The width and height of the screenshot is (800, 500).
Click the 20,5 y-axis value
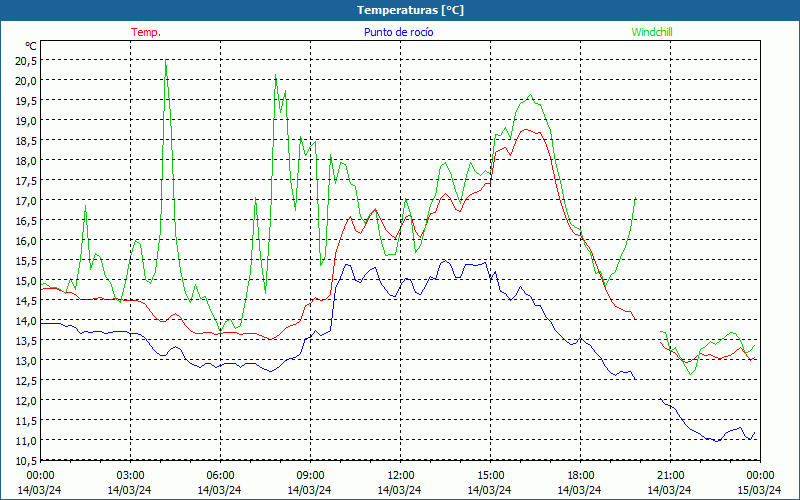[x=27, y=61]
